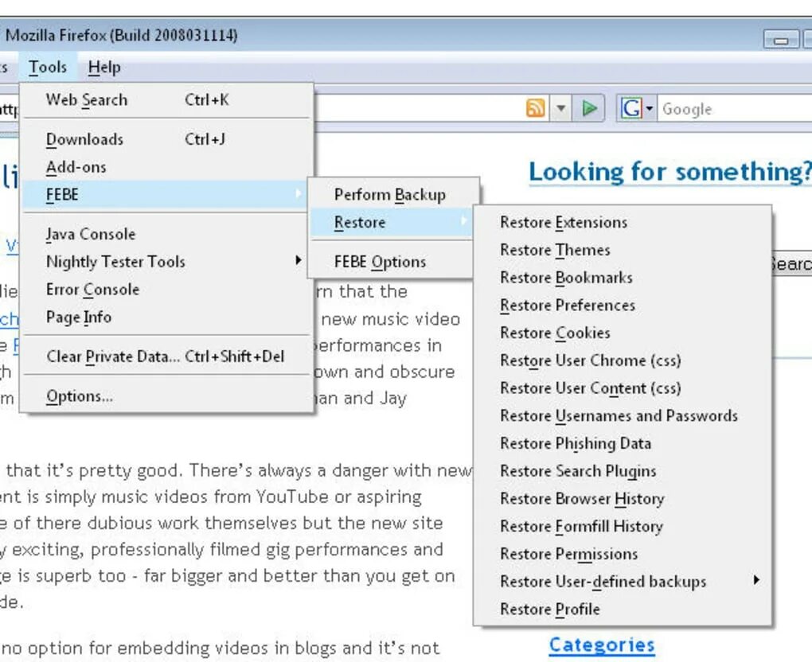Choose Restore Themes

point(623,250)
